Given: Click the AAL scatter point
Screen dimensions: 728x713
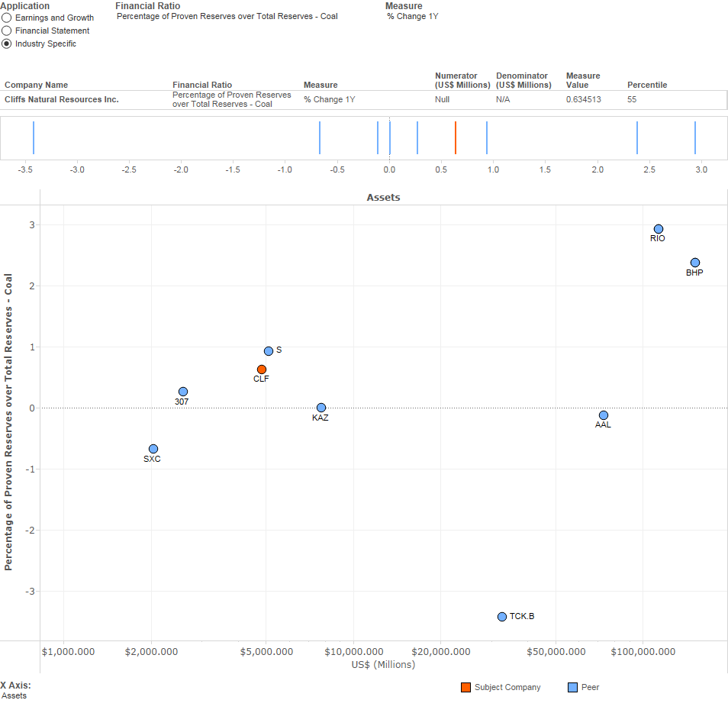Looking at the screenshot, I should tap(603, 415).
